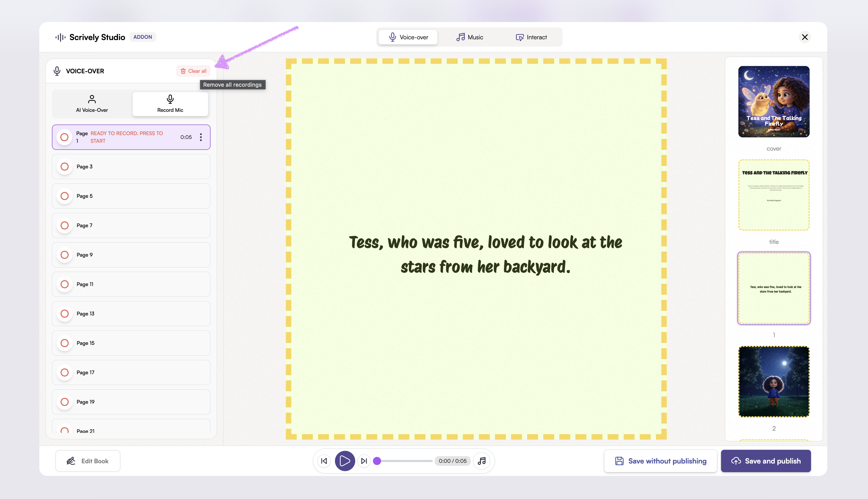Click Save without publishing
This screenshot has width=868, height=499.
(660, 461)
